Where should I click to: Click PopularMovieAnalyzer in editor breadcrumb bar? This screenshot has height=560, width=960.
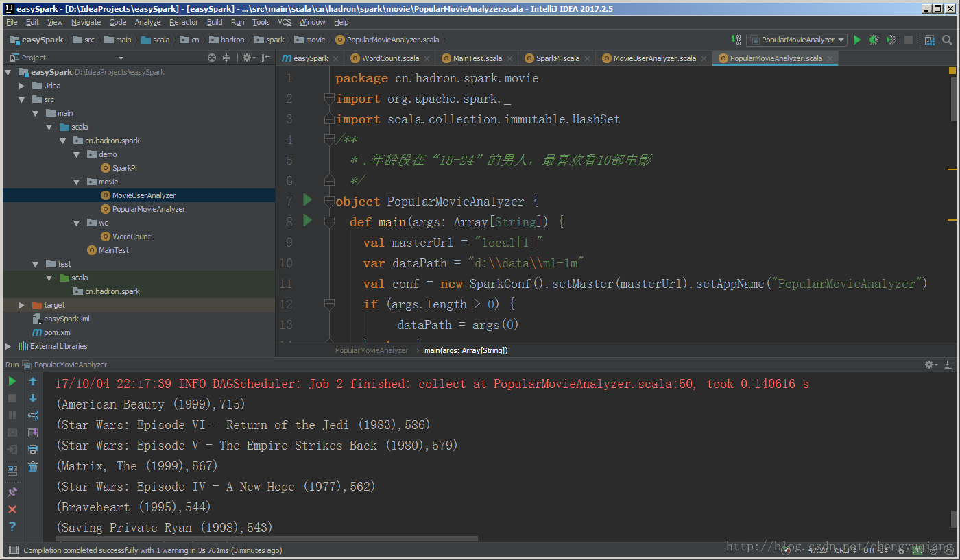(x=372, y=350)
